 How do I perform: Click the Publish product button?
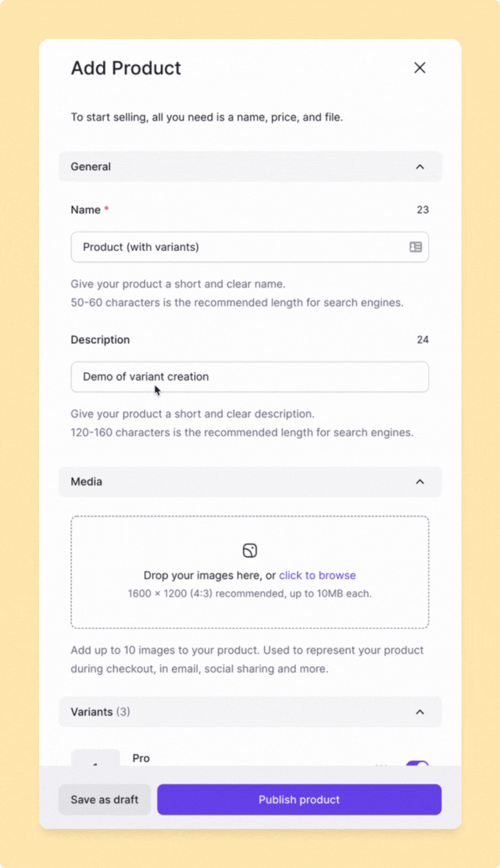pyautogui.click(x=299, y=800)
